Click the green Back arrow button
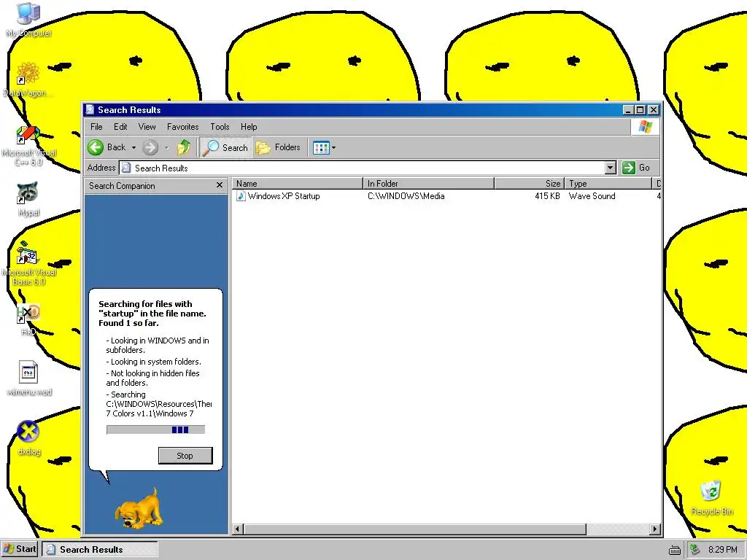The width and height of the screenshot is (747, 560). pos(96,147)
